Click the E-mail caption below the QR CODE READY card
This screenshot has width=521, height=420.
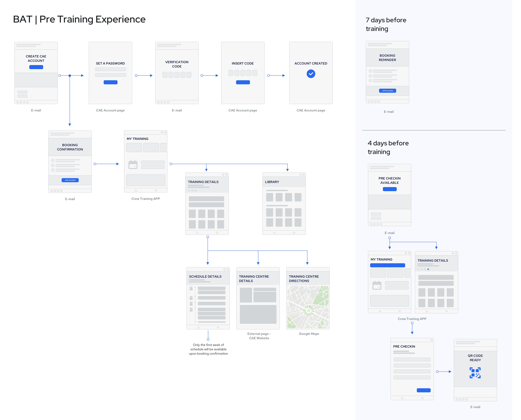(x=475, y=407)
